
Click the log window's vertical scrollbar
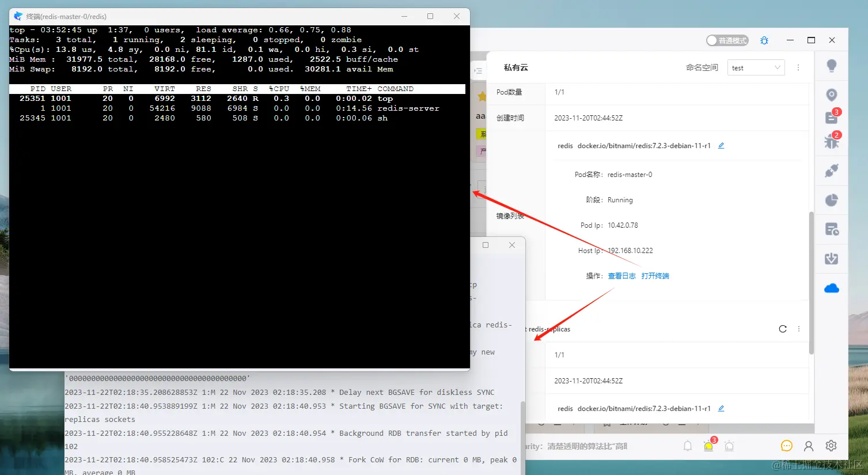pyautogui.click(x=523, y=438)
